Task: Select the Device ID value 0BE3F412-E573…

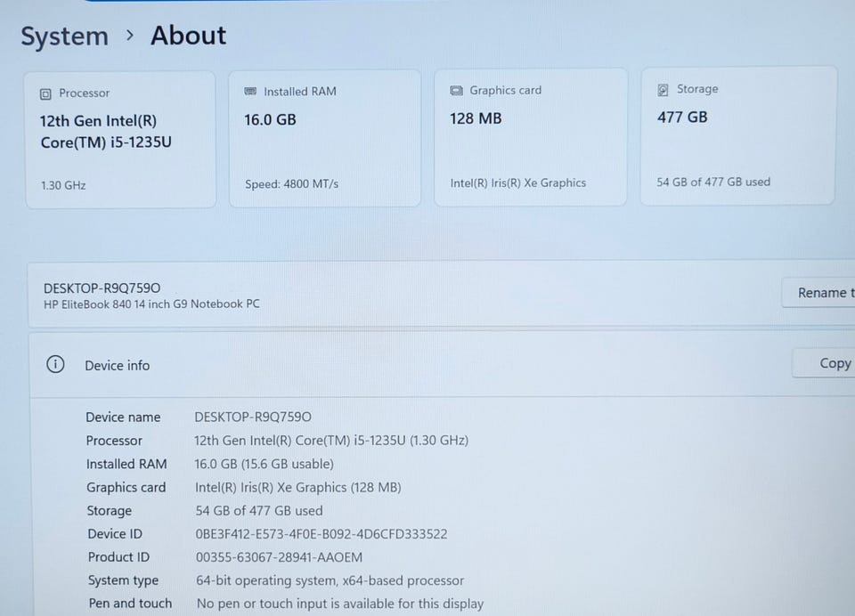Action: [x=322, y=534]
